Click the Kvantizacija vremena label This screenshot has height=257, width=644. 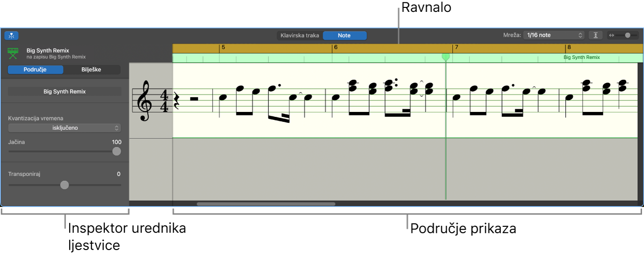pyautogui.click(x=36, y=118)
